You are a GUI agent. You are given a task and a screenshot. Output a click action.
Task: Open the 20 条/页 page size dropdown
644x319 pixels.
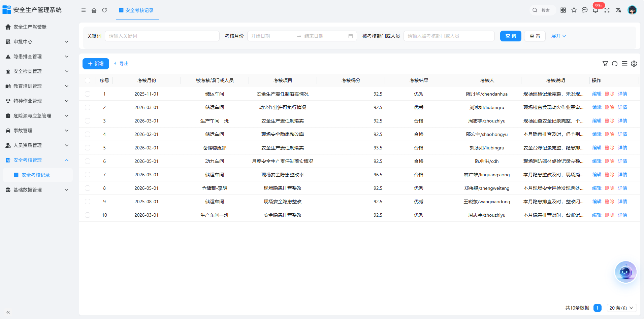622,308
